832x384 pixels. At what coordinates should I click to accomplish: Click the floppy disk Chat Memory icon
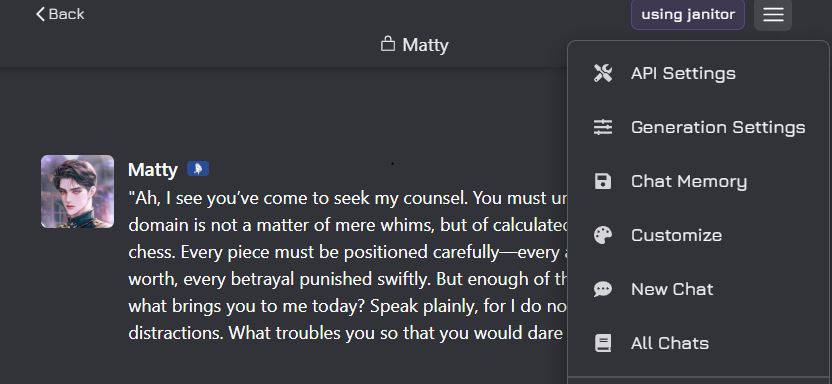coord(603,181)
